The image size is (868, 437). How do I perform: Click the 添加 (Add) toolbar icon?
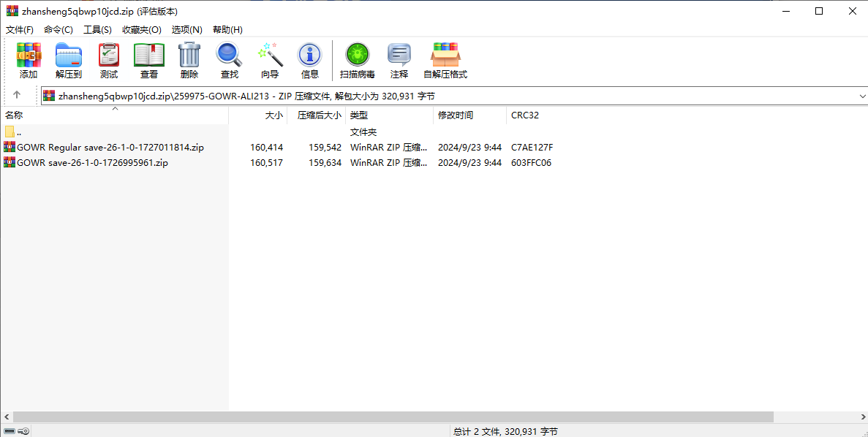pos(29,56)
